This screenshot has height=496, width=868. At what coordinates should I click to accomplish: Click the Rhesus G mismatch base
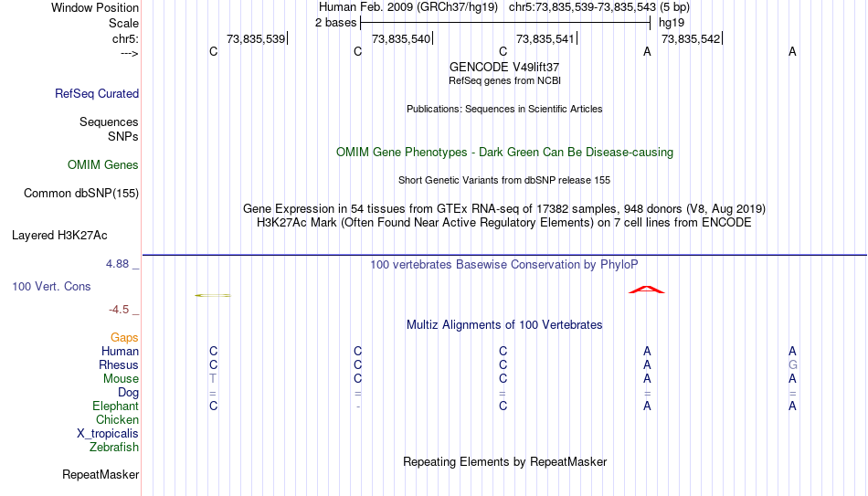click(x=793, y=365)
